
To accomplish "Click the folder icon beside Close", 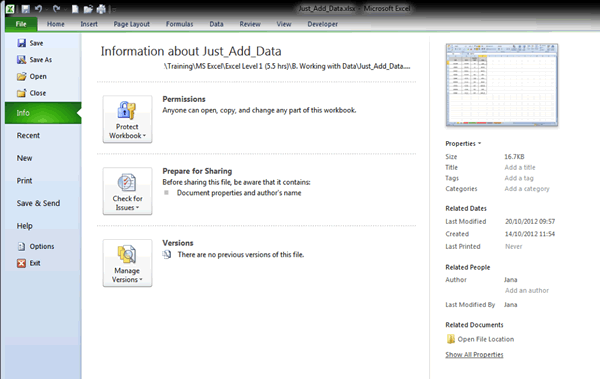I will coord(21,93).
